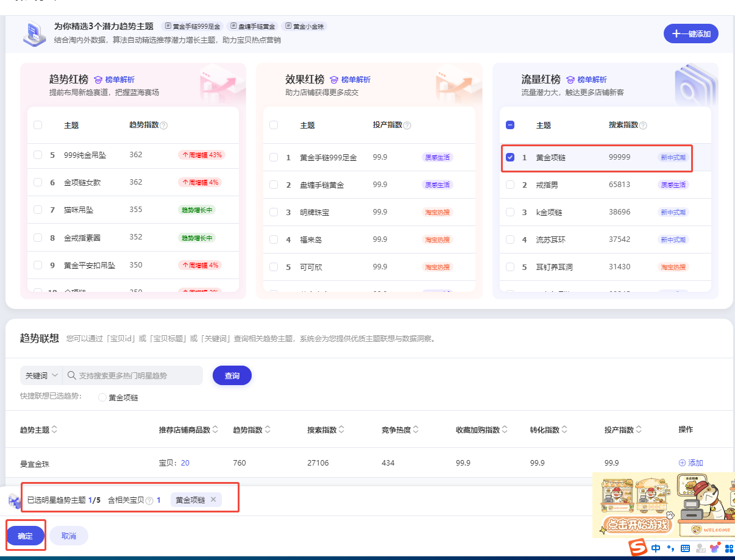Remove the 黄金项链 selected tag
Image resolution: width=735 pixels, height=560 pixels.
click(213, 500)
